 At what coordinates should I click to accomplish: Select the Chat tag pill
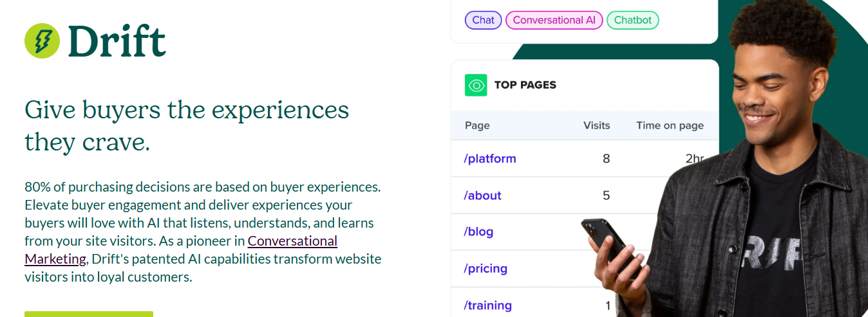(x=483, y=20)
